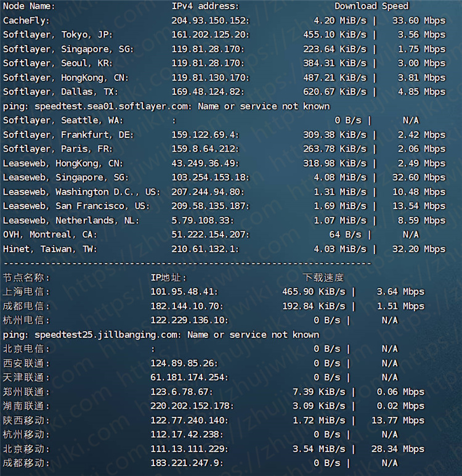Select the 33.60 Mbps speed value

click(x=419, y=20)
